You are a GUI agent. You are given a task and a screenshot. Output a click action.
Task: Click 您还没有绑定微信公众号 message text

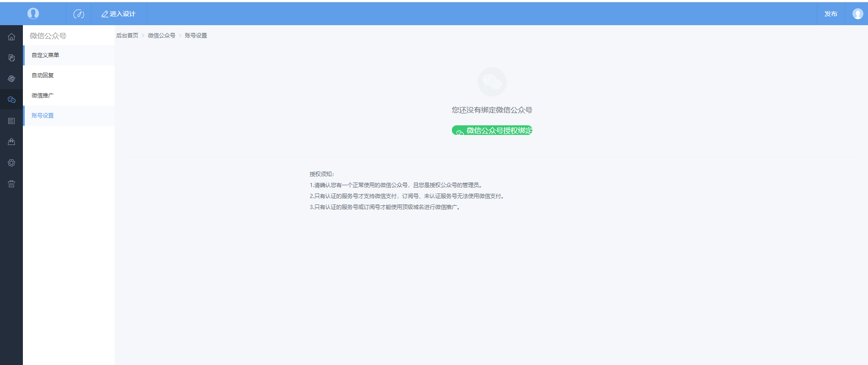(492, 110)
